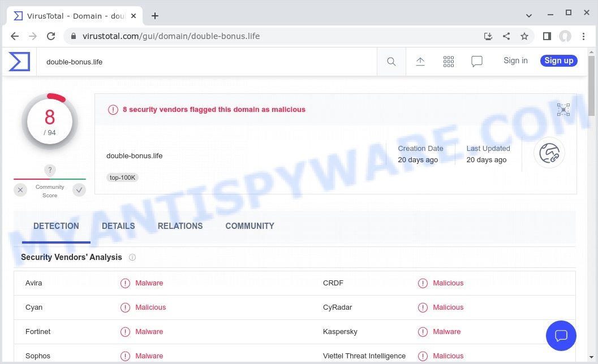
Task: Click the search magnifier icon
Action: tap(392, 62)
